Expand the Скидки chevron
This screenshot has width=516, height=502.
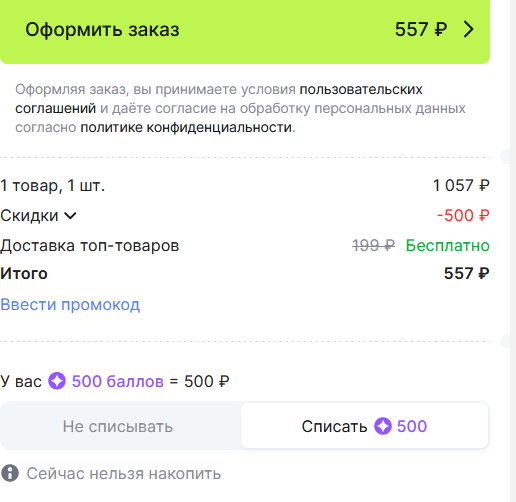(70, 216)
